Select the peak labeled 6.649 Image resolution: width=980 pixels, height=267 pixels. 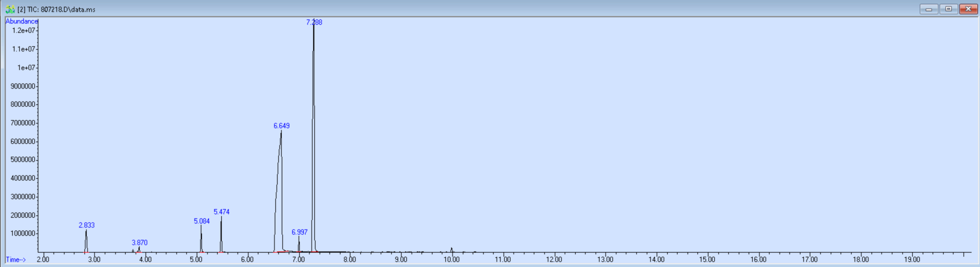pos(281,126)
